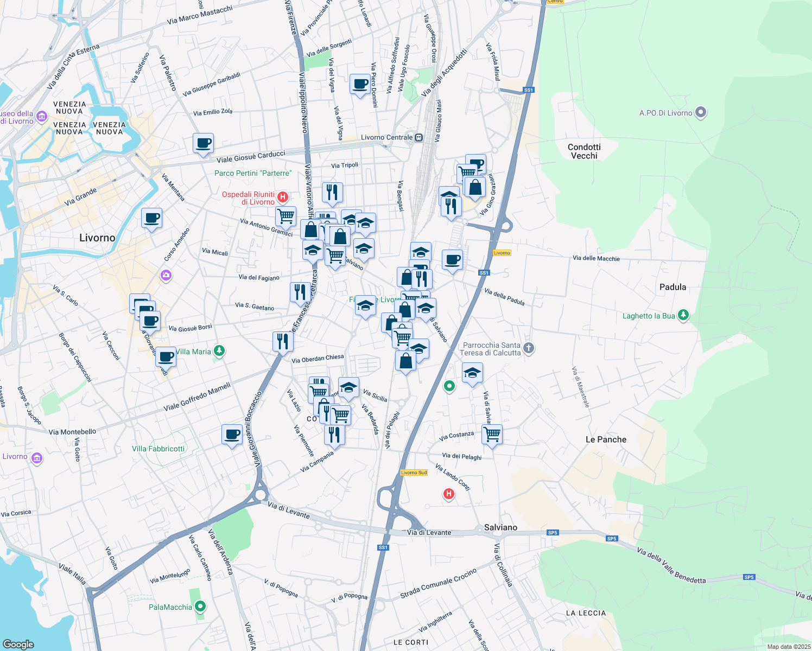Open the school marker beside Via Sicilia
Image resolution: width=812 pixels, height=651 pixels.
pos(348,388)
